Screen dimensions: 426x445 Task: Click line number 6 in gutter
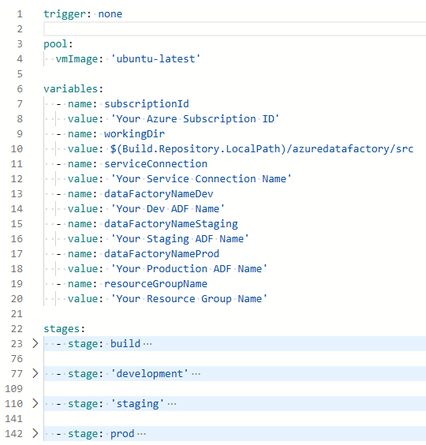20,89
